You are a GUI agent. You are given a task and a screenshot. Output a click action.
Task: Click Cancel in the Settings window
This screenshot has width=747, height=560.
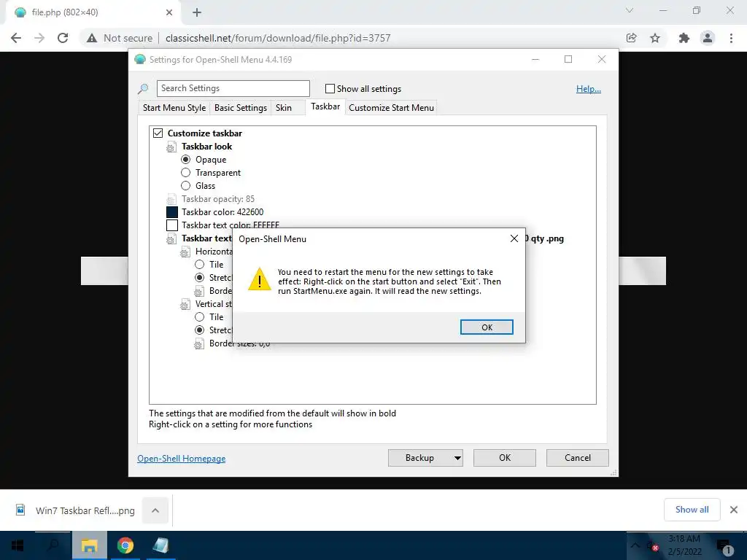coord(578,458)
